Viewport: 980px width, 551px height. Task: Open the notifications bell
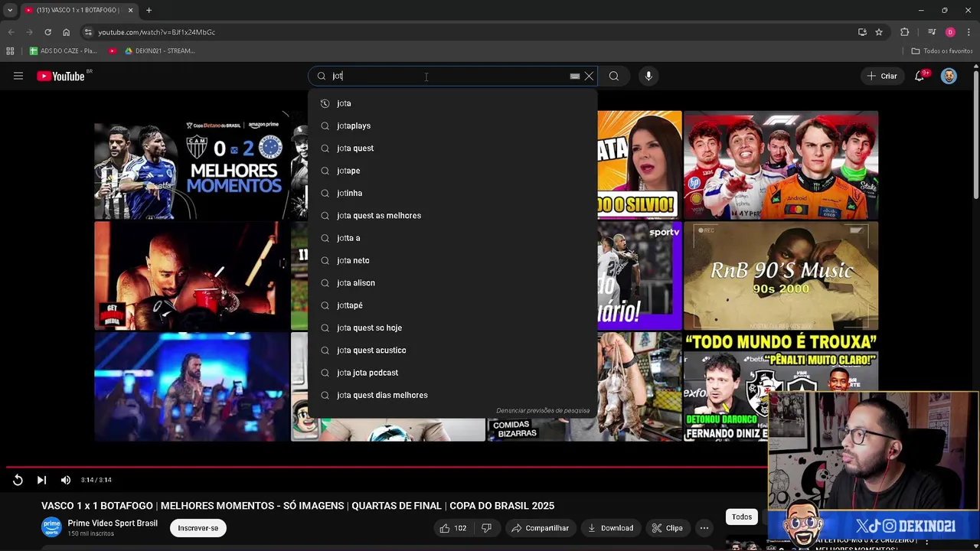pos(921,76)
